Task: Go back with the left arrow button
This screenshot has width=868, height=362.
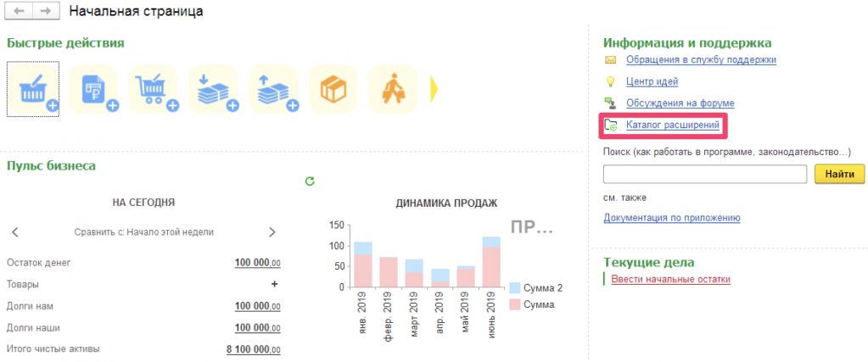Action: pyautogui.click(x=19, y=11)
